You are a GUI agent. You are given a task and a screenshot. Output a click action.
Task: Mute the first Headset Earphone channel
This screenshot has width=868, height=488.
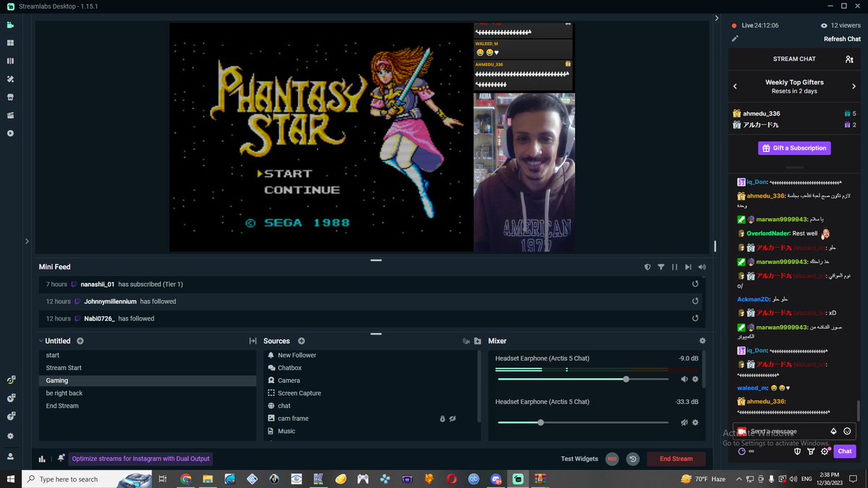click(684, 379)
